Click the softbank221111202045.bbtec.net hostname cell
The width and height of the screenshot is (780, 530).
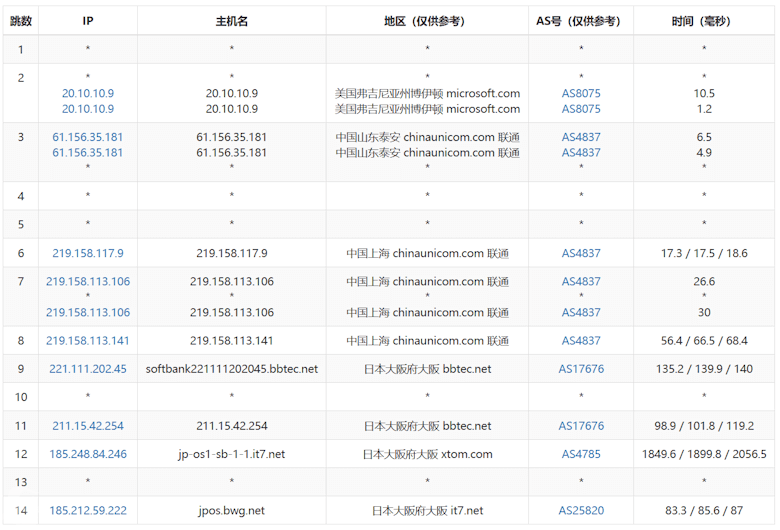pyautogui.click(x=232, y=369)
